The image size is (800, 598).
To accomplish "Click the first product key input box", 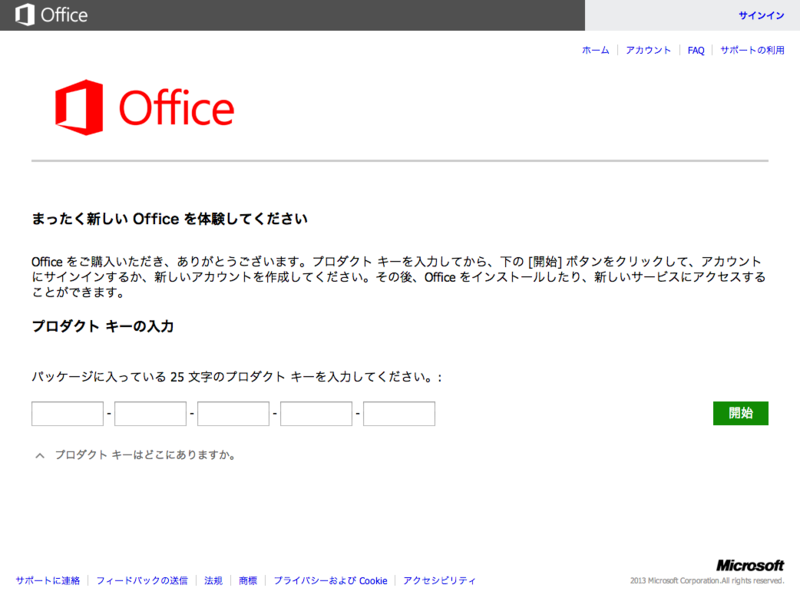I will 67,413.
